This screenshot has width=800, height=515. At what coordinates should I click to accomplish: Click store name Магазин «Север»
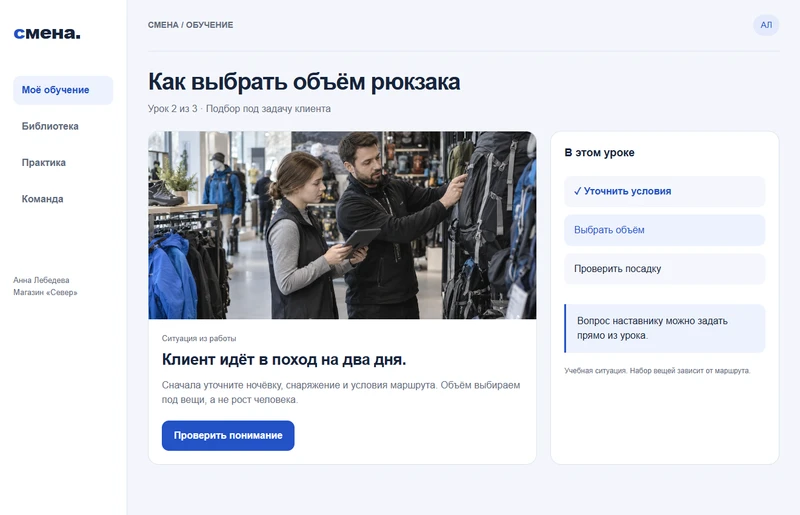click(45, 292)
